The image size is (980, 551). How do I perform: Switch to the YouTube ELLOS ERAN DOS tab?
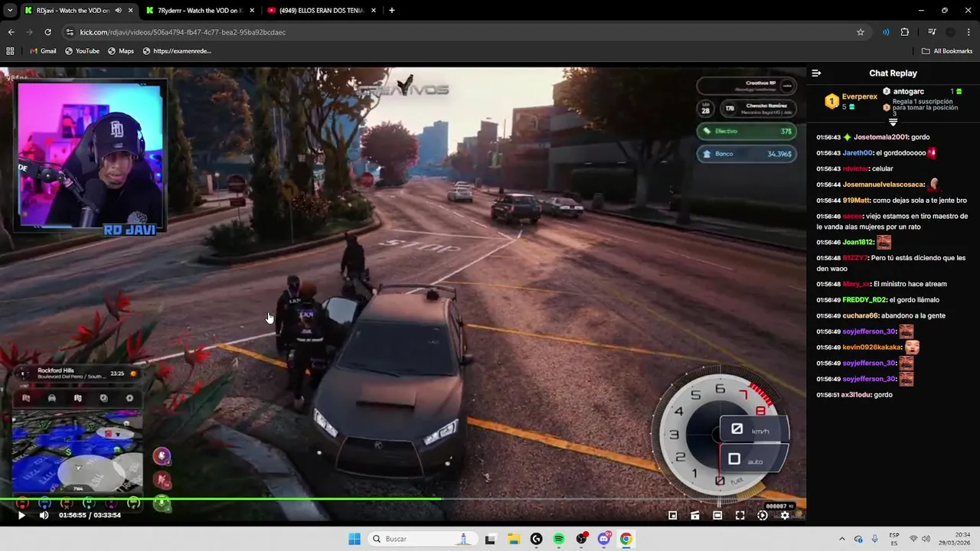coord(322,11)
